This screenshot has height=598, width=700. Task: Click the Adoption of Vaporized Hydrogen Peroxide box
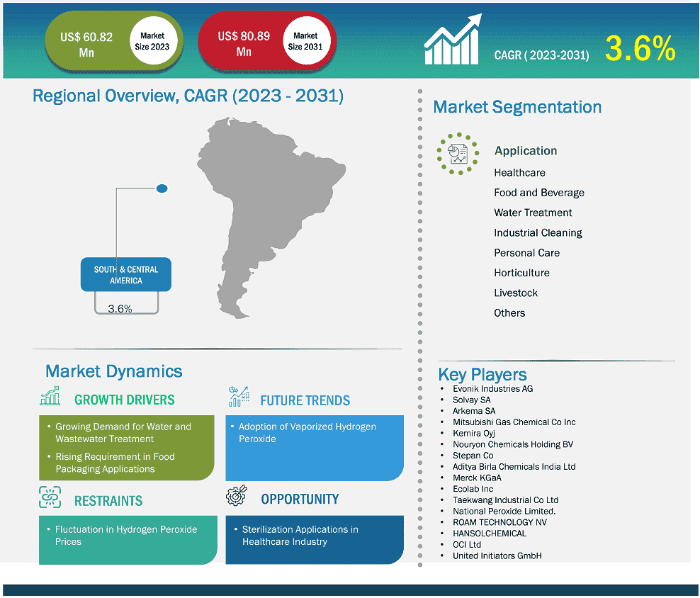[x=314, y=448]
